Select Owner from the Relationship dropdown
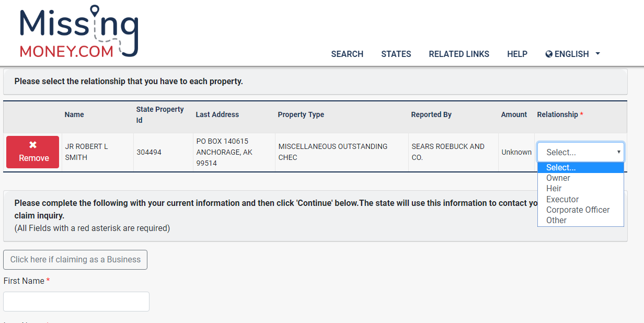Image resolution: width=644 pixels, height=323 pixels. pyautogui.click(x=558, y=178)
